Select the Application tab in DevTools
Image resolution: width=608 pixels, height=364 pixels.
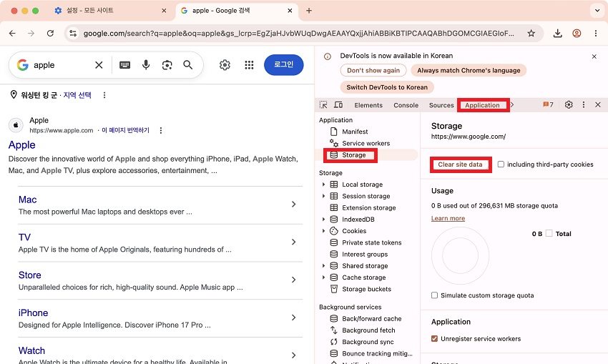pyautogui.click(x=482, y=105)
